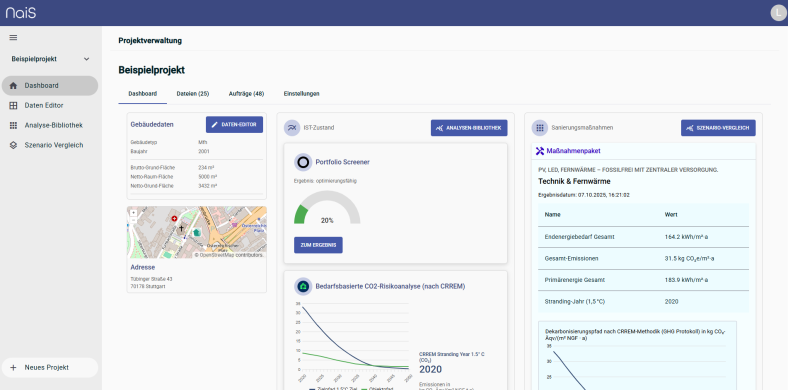Click the Zum Ergebnis button
Image resolution: width=788 pixels, height=390 pixels.
point(318,245)
